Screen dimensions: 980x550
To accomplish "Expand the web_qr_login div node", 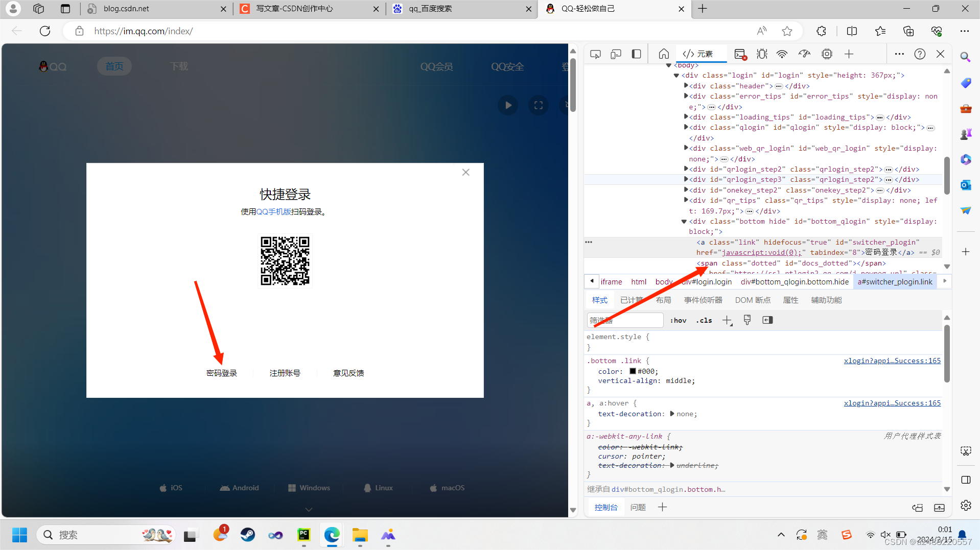I will [x=686, y=148].
